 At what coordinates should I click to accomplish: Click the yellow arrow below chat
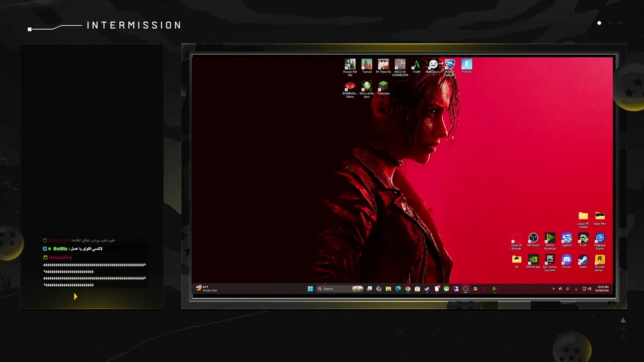point(75,297)
